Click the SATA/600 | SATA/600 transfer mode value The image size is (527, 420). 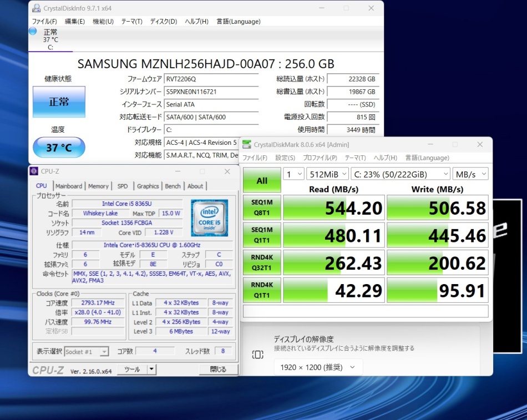pos(211,117)
